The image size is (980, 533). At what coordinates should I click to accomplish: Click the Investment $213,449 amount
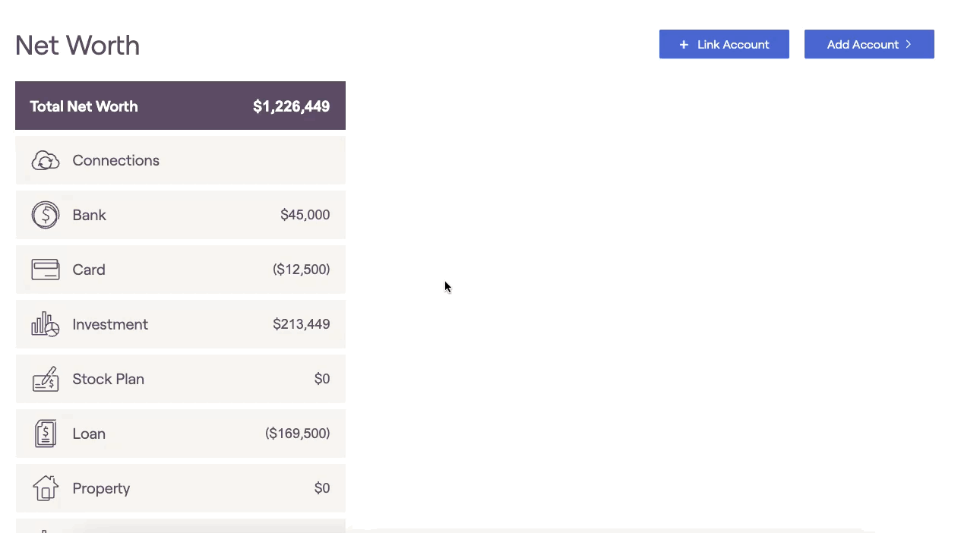pyautogui.click(x=301, y=324)
